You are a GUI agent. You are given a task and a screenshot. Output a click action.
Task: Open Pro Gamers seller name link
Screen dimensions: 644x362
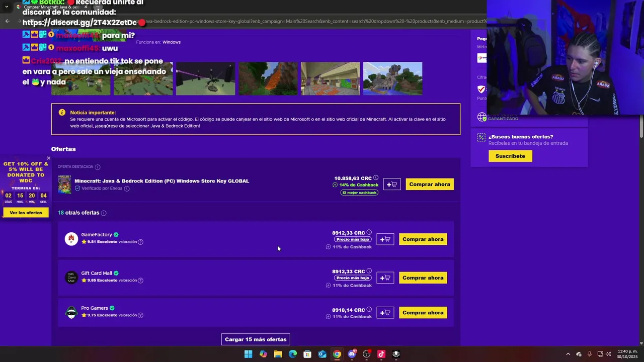(x=95, y=308)
